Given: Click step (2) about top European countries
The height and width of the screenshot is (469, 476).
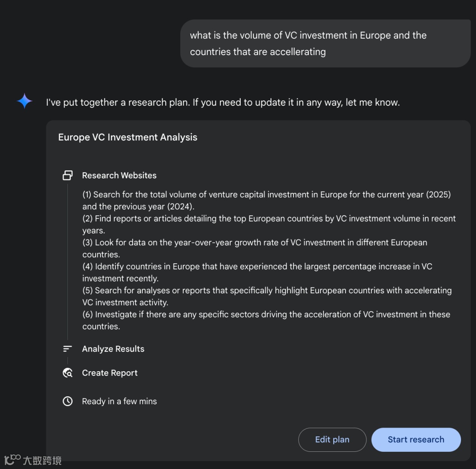Looking at the screenshot, I should (x=269, y=224).
